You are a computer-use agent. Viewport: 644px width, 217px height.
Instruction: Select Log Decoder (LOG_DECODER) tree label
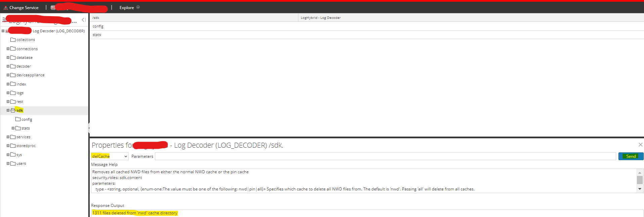pyautogui.click(x=58, y=31)
